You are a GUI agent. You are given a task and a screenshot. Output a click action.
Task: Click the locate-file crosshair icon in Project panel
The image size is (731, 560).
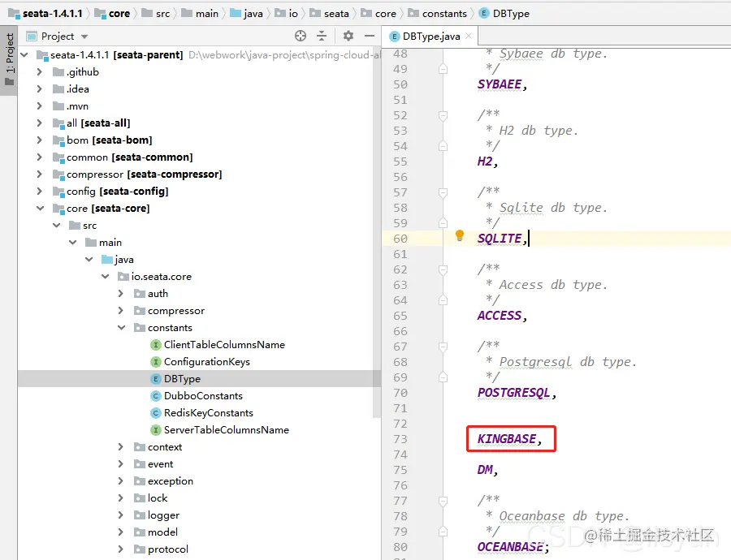click(x=301, y=36)
